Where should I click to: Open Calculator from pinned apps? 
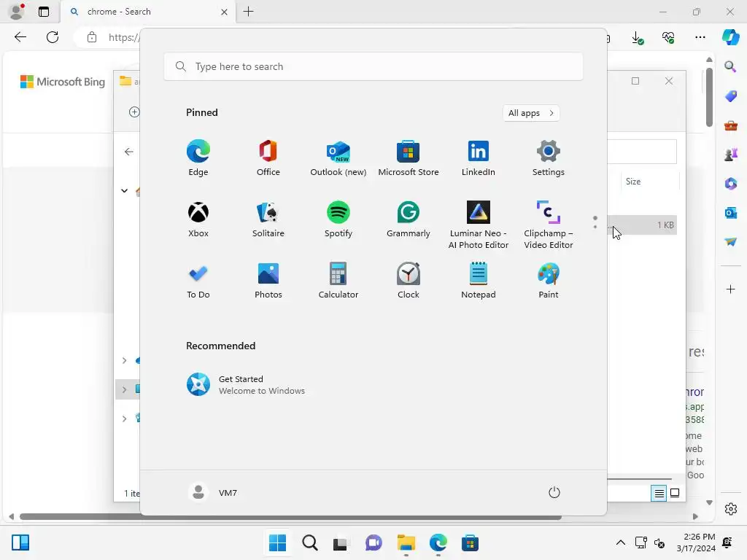tap(338, 281)
